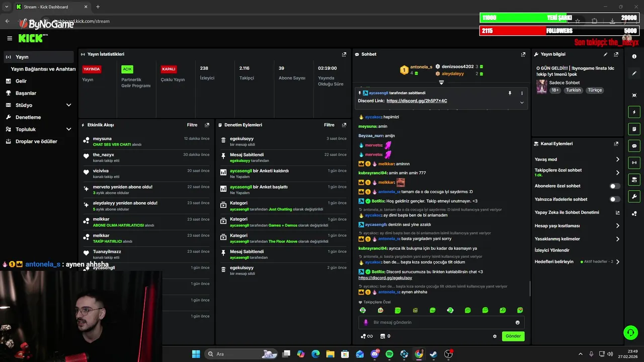Click browser back arrow
This screenshot has width=644, height=362.
[7, 21]
